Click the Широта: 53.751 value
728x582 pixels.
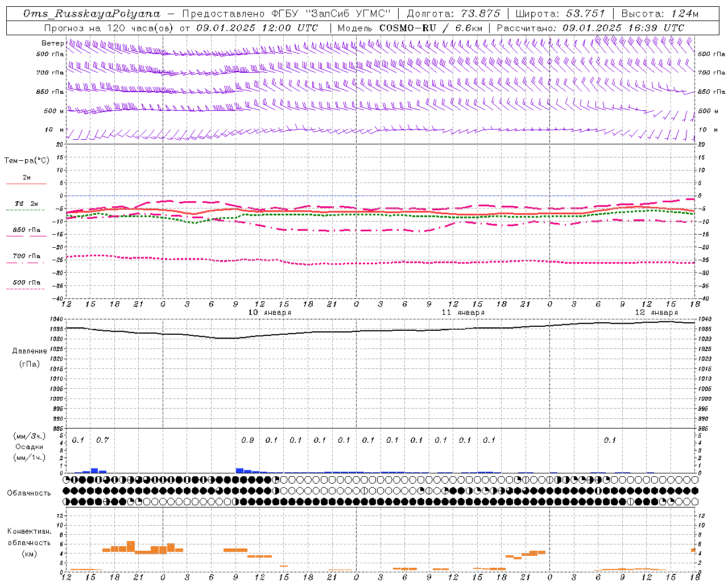click(x=560, y=14)
